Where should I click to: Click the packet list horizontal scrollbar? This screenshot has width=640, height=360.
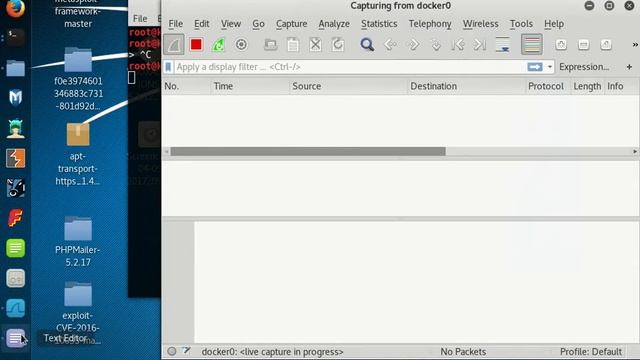(x=308, y=151)
